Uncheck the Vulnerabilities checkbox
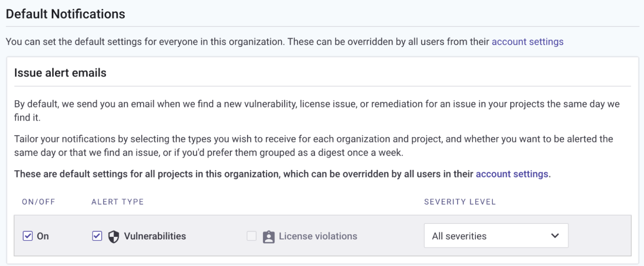Viewport: 644px width, 266px height. (97, 236)
